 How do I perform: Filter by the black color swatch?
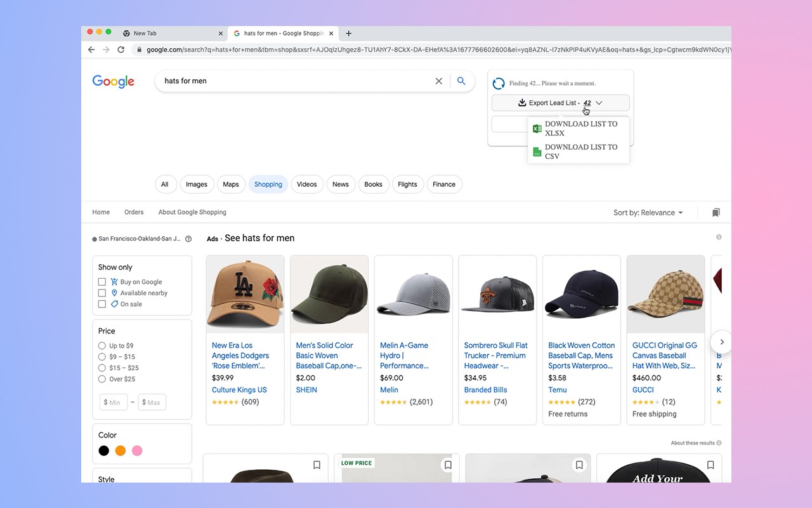(103, 451)
